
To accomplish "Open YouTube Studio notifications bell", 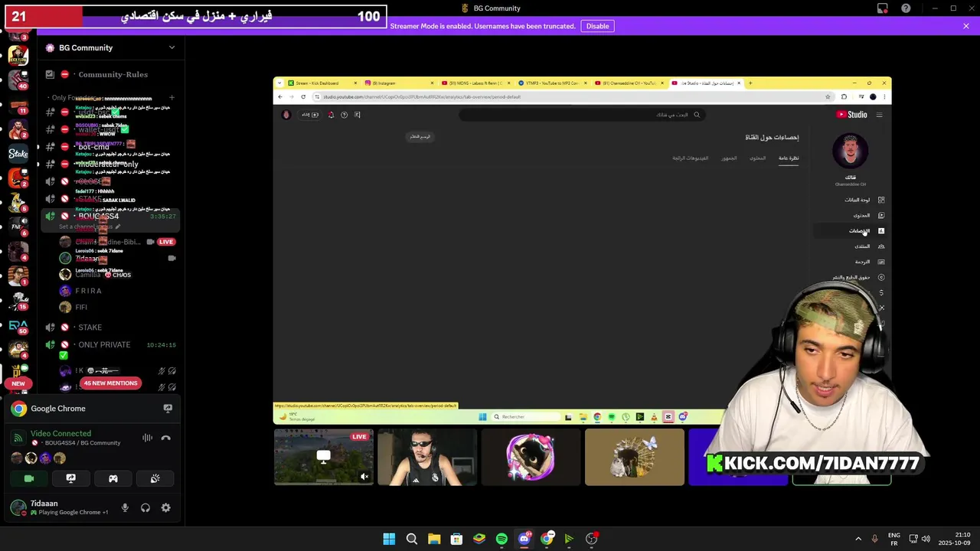I will pyautogui.click(x=331, y=115).
